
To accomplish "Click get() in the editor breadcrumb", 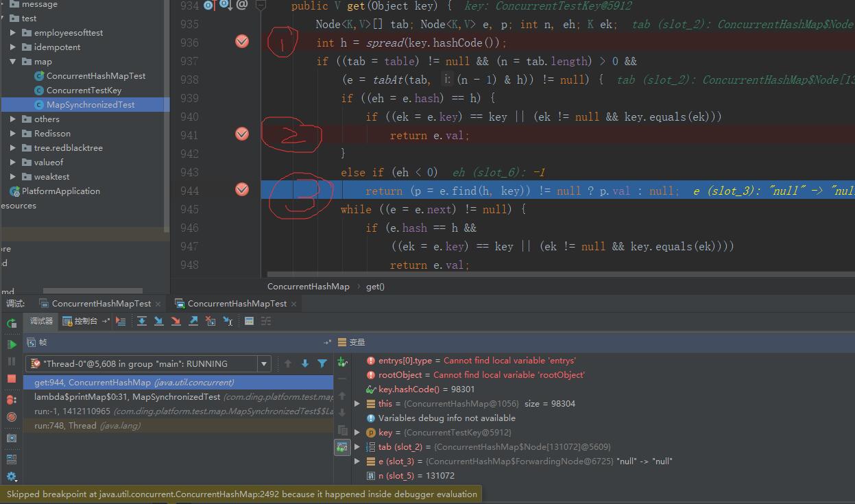I will 375,287.
